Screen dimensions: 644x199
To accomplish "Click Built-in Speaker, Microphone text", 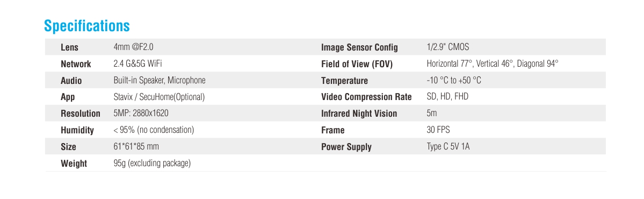I will (160, 80).
